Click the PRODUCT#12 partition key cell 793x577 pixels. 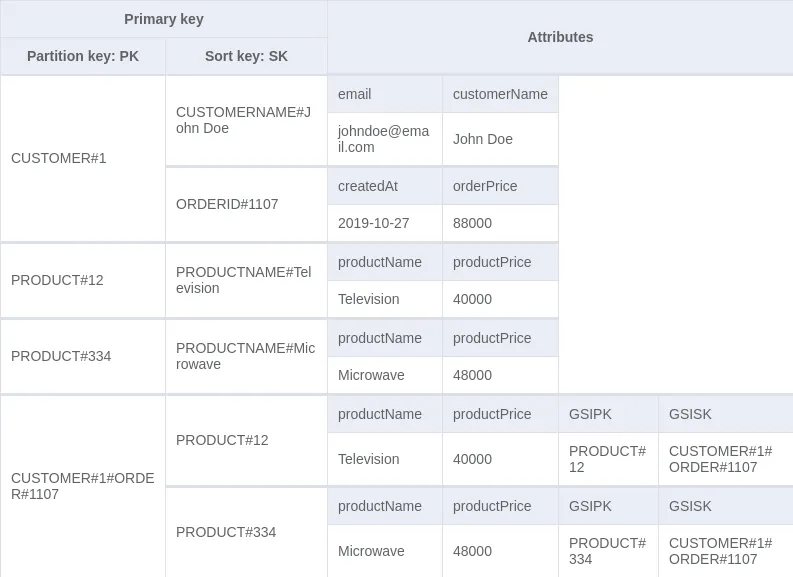tap(83, 280)
